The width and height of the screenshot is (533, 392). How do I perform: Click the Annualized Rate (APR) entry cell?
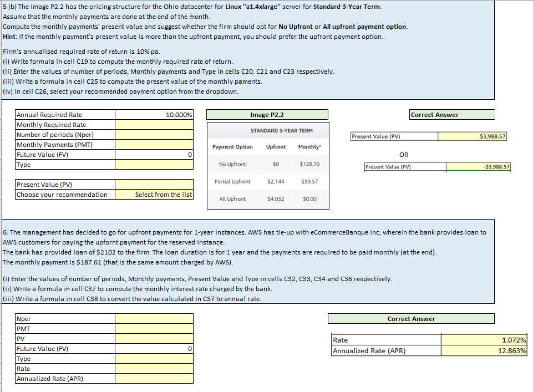[154, 378]
